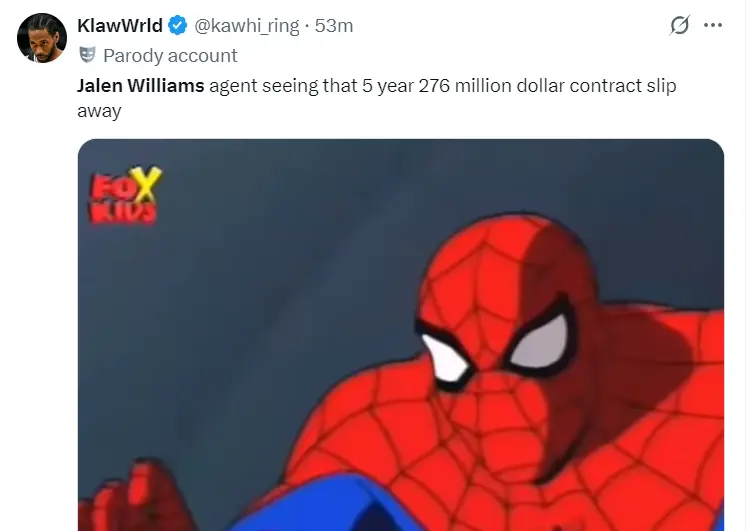Open the Spider-Man media in the post

[x=401, y=335]
